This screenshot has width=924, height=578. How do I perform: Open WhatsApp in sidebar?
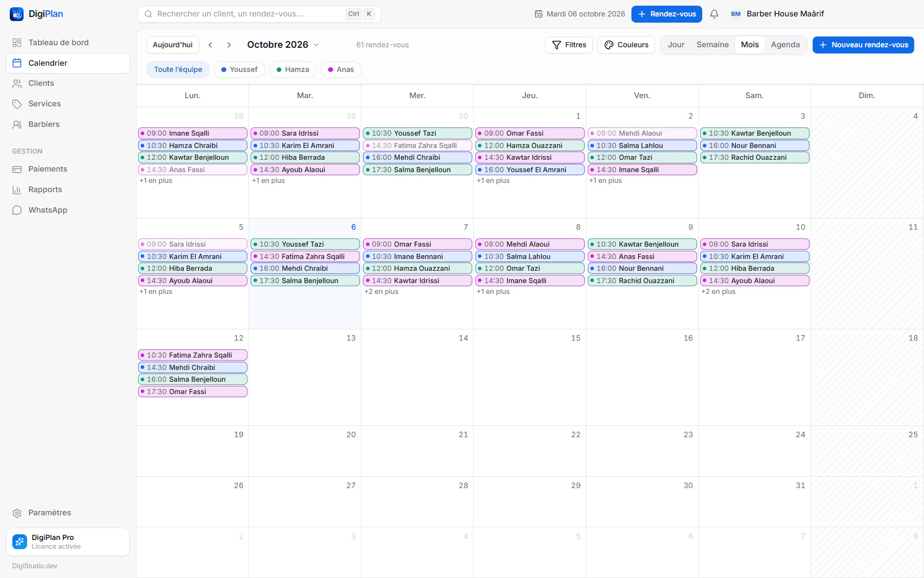(68, 210)
